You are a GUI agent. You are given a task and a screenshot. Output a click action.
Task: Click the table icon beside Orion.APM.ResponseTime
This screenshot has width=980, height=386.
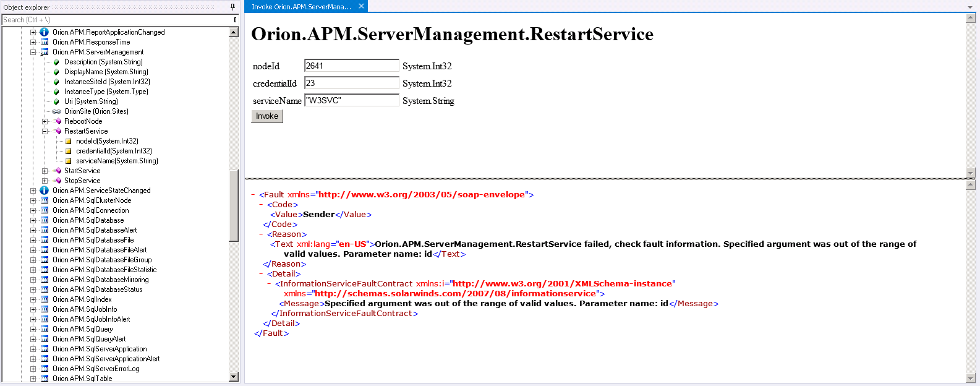click(x=45, y=42)
